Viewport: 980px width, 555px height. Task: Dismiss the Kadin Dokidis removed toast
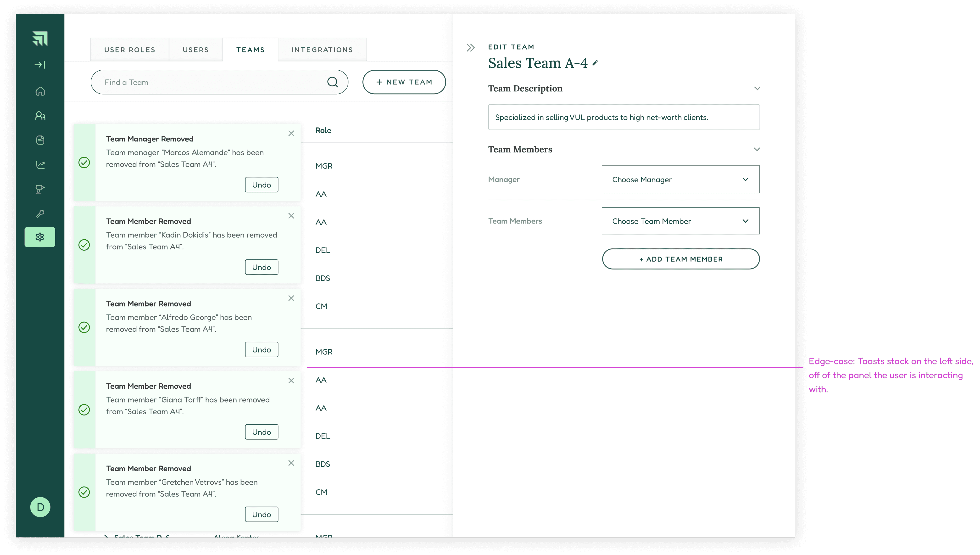click(x=291, y=216)
